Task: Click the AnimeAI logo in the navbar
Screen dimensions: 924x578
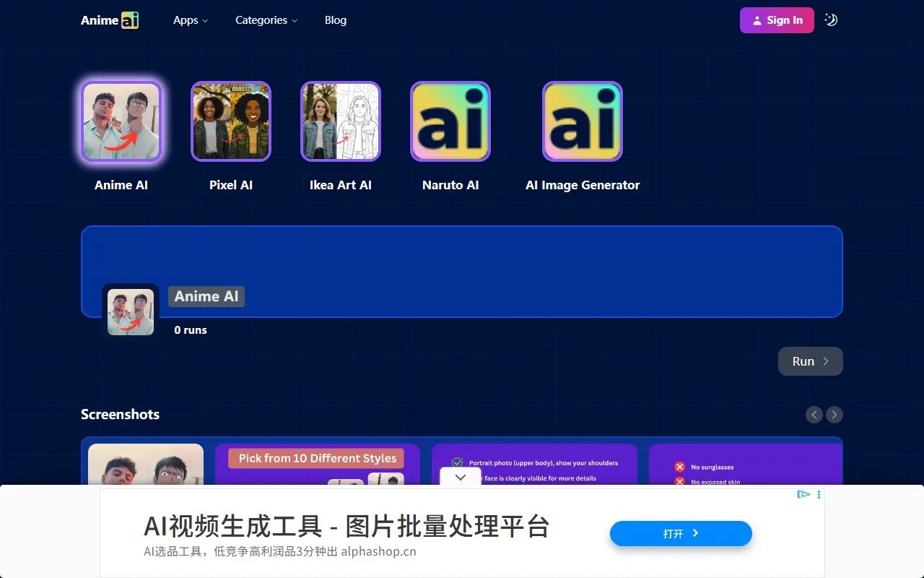Action: click(109, 20)
